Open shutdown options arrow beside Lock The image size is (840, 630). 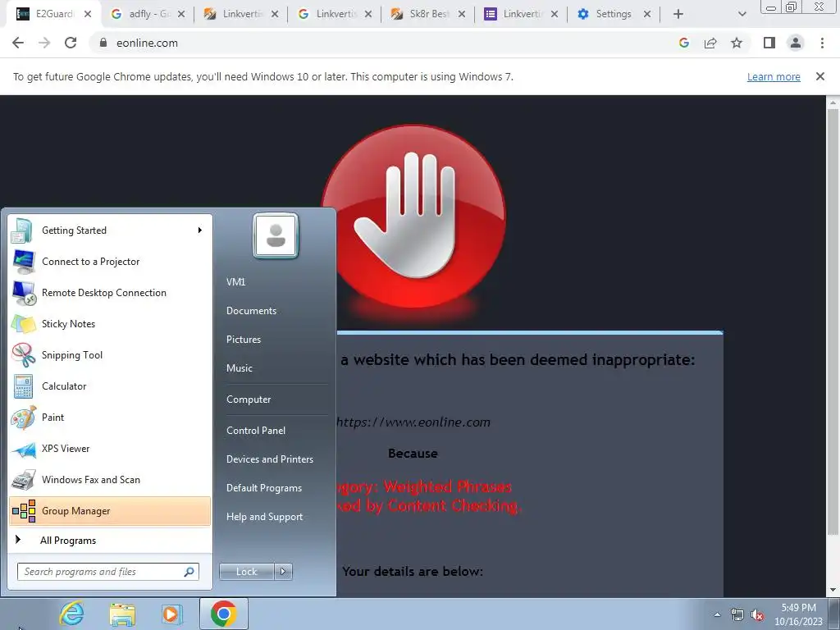pyautogui.click(x=283, y=572)
